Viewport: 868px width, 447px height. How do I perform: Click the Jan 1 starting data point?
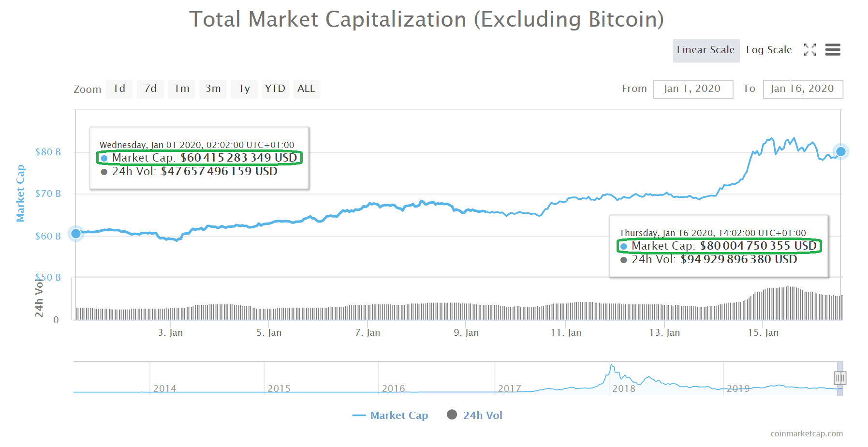click(76, 234)
